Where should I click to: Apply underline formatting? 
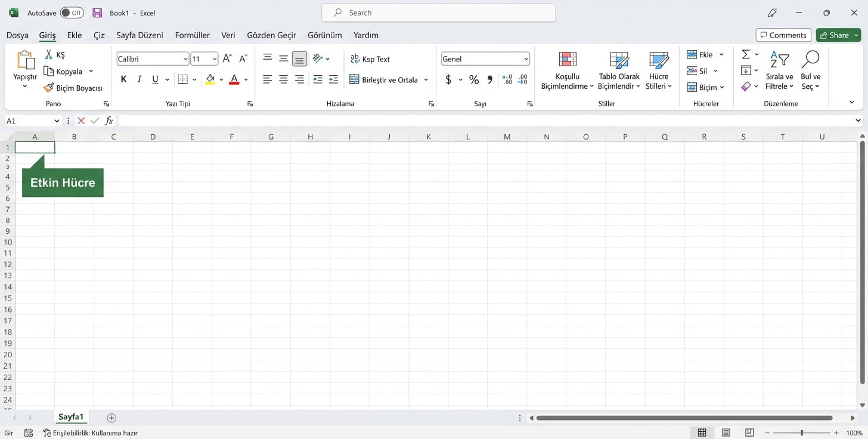tap(155, 79)
